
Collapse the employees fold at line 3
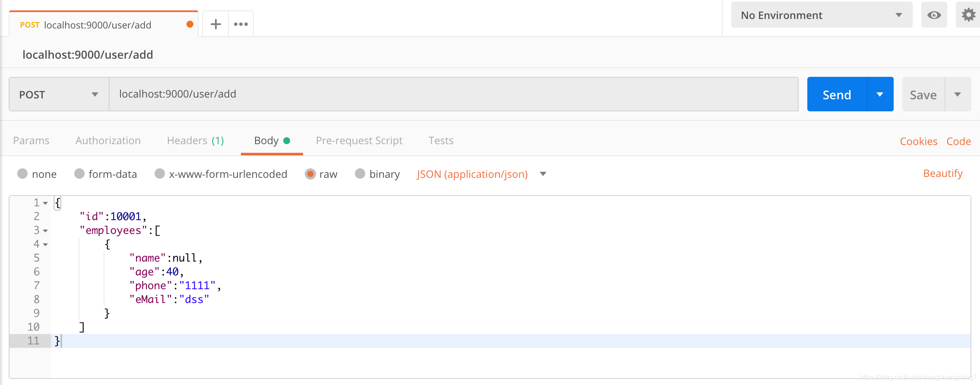click(x=45, y=231)
